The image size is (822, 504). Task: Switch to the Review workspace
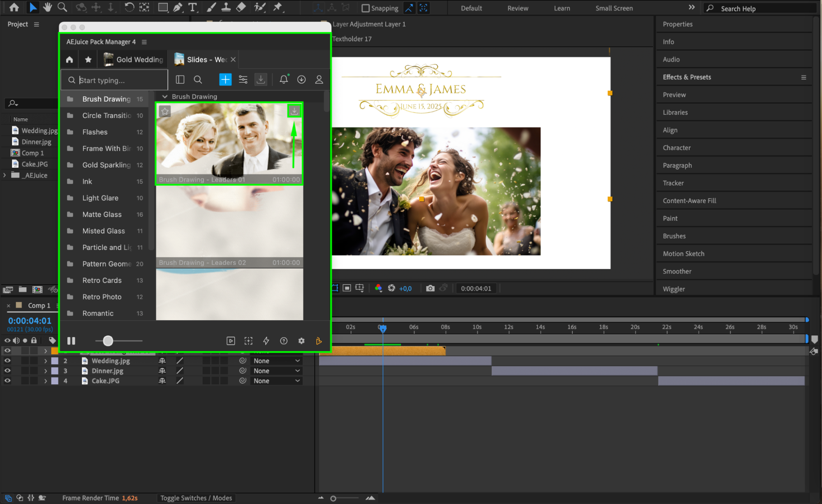point(517,8)
